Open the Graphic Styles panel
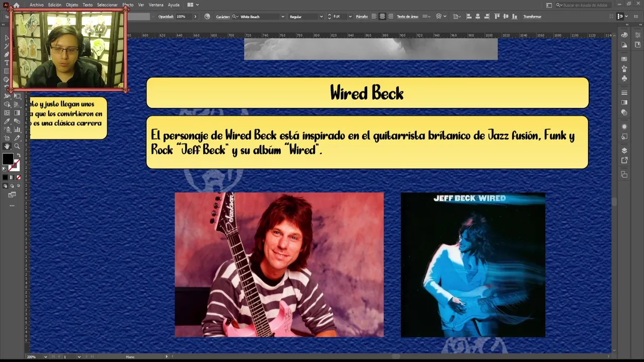The image size is (644, 362). [x=624, y=136]
